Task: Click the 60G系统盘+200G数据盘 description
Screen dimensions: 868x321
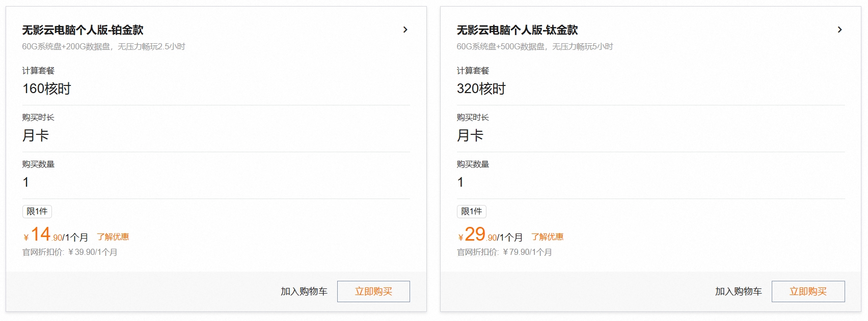Action: pos(103,47)
